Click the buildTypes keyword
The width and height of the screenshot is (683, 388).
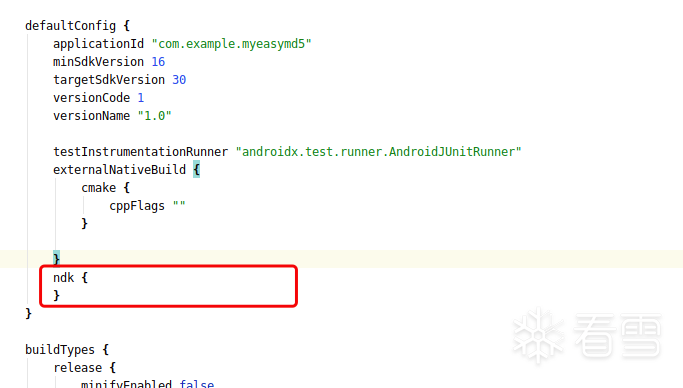(60, 350)
